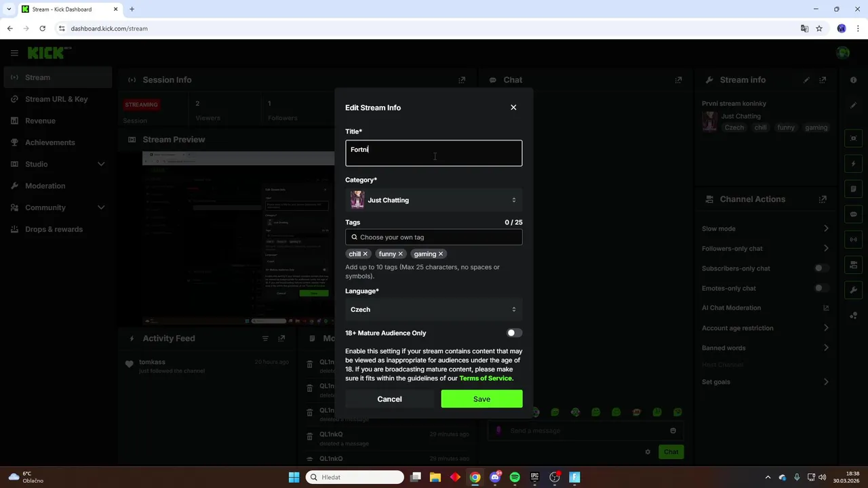This screenshot has width=868, height=488.
Task: Reload the browser page
Action: point(42,28)
